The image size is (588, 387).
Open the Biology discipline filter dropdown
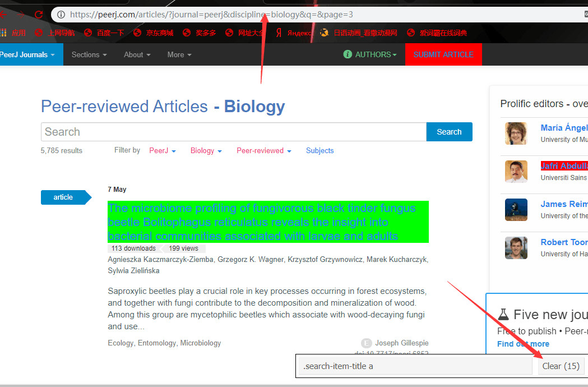click(206, 150)
